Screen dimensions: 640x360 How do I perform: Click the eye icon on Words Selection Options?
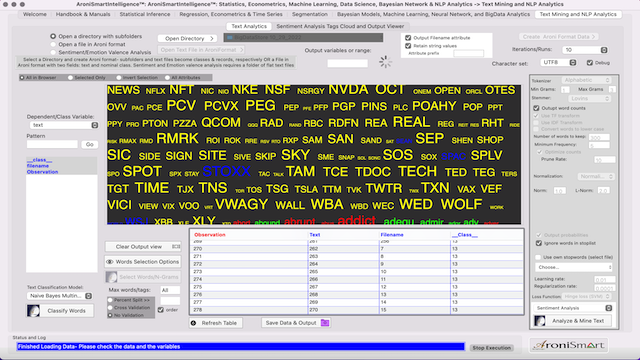click(110, 262)
